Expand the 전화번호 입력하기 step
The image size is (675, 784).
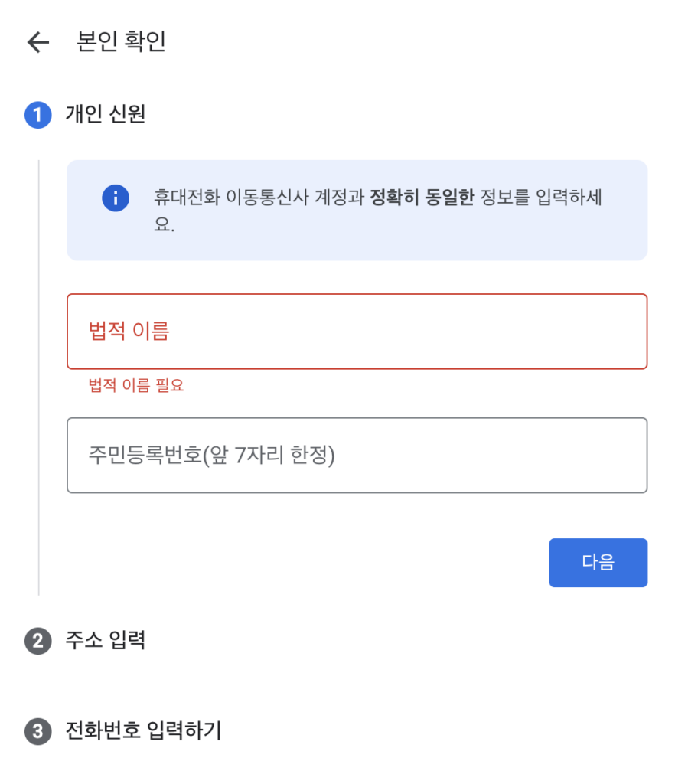click(143, 731)
